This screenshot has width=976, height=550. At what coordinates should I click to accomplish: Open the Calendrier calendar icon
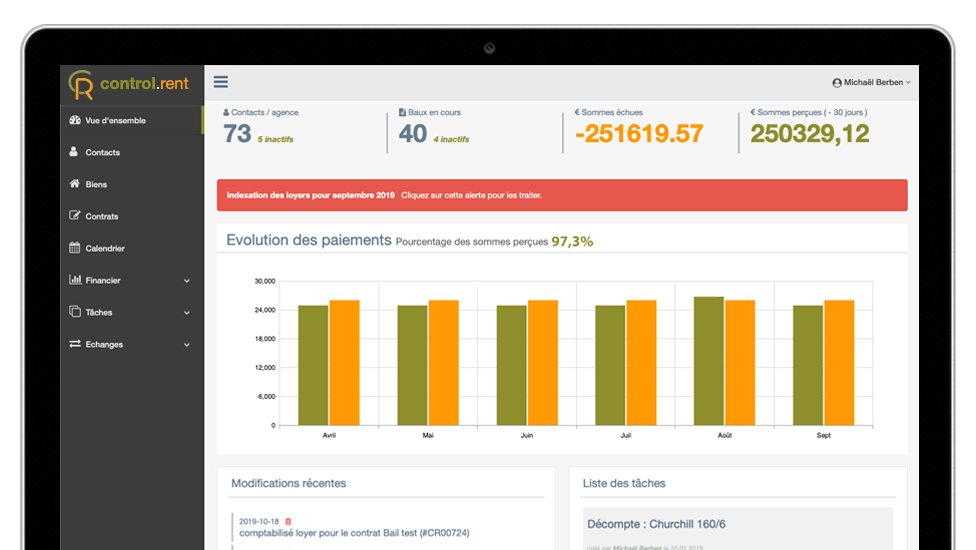point(75,248)
